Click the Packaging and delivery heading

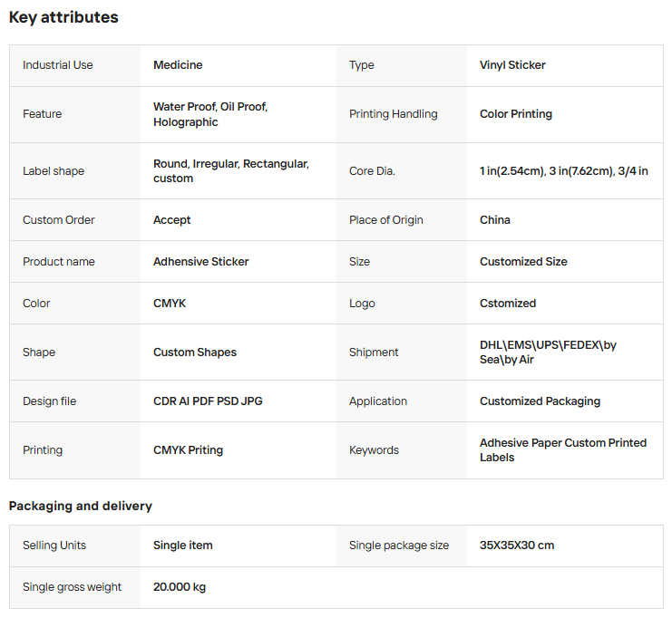81,506
